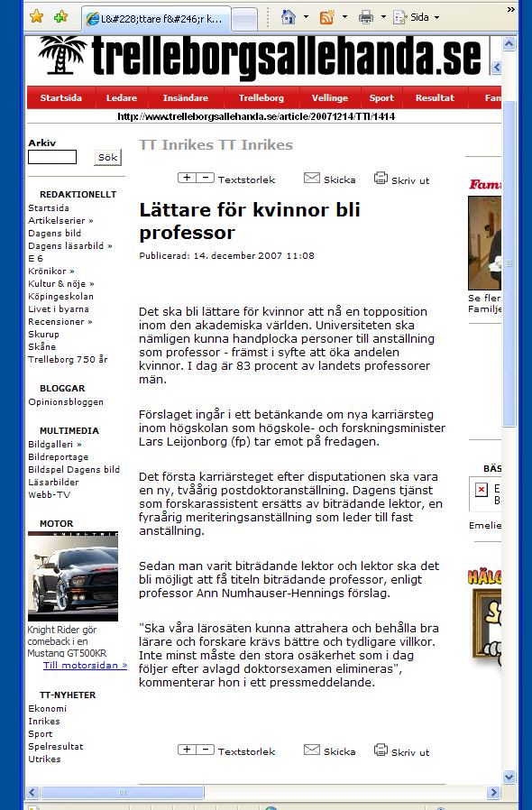Open the Sport item in red bar
The image size is (532, 810).
381,97
